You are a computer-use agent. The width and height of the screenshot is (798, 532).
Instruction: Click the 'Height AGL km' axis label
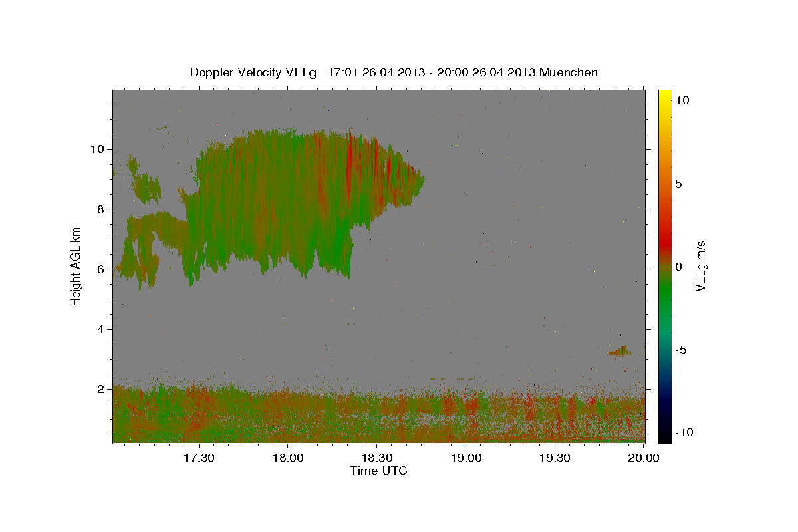(x=76, y=266)
